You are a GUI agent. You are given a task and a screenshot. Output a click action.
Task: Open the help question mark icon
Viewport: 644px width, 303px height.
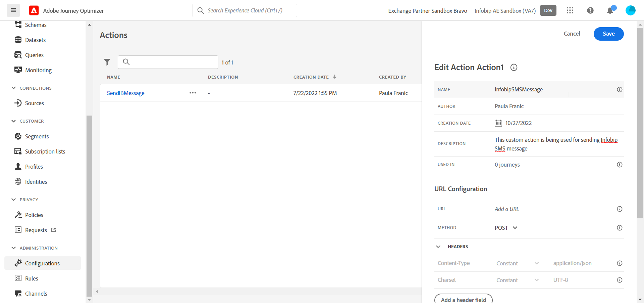tap(590, 10)
